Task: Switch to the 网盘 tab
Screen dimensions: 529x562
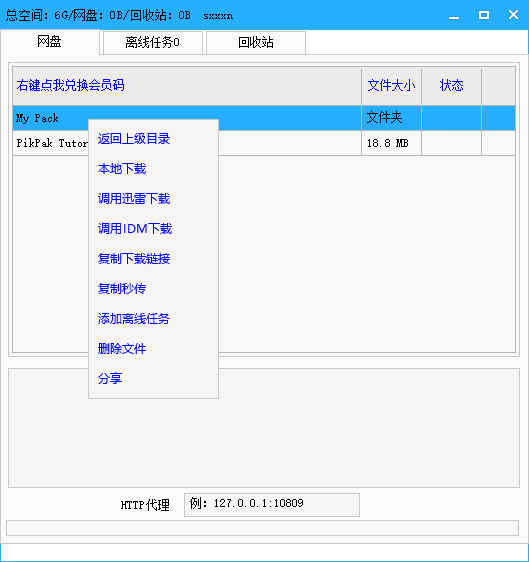Action: click(49, 42)
